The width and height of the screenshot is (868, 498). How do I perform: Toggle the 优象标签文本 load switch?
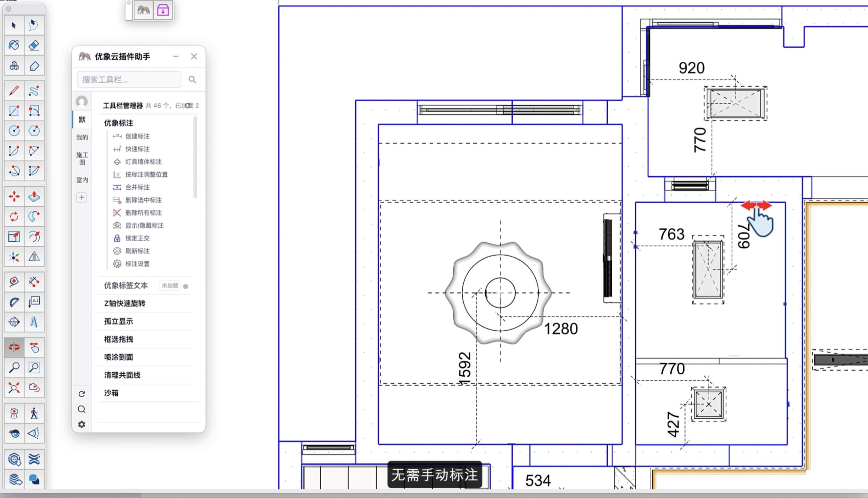click(x=185, y=286)
